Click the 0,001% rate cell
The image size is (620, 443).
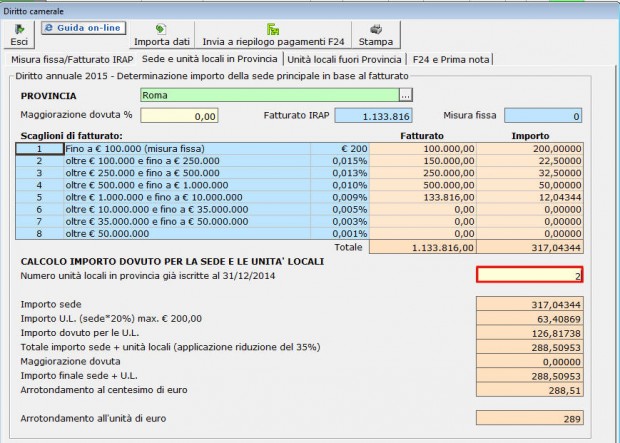pos(340,234)
